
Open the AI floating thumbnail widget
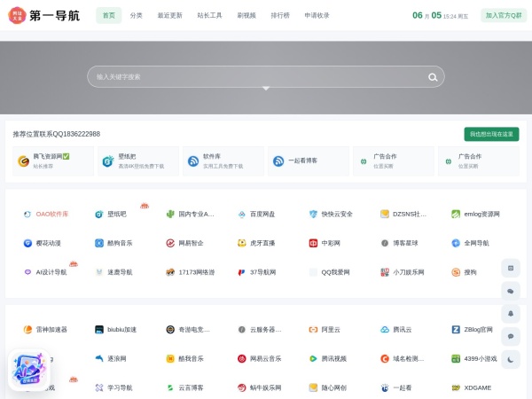(x=29, y=370)
